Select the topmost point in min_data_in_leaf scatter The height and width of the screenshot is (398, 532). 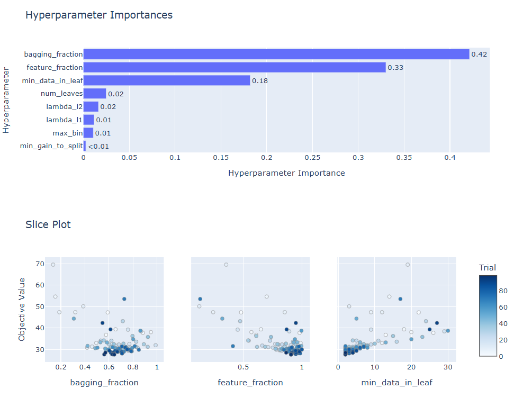(x=408, y=265)
